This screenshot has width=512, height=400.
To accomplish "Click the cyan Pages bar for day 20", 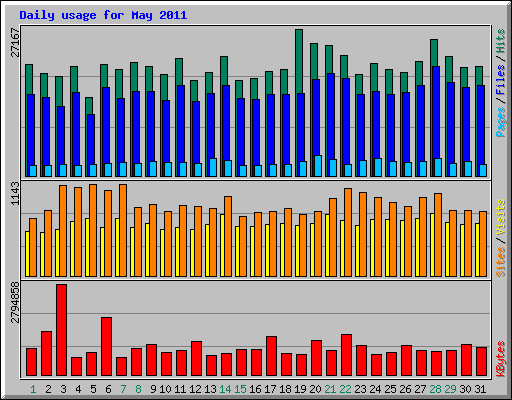I will coord(318,166).
